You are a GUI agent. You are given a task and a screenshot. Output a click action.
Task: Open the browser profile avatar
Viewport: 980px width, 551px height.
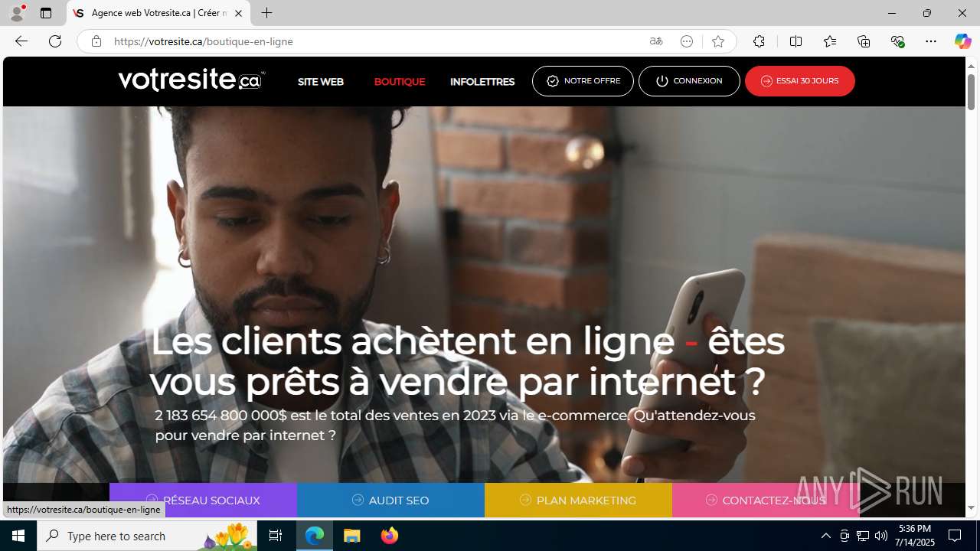[x=18, y=13]
